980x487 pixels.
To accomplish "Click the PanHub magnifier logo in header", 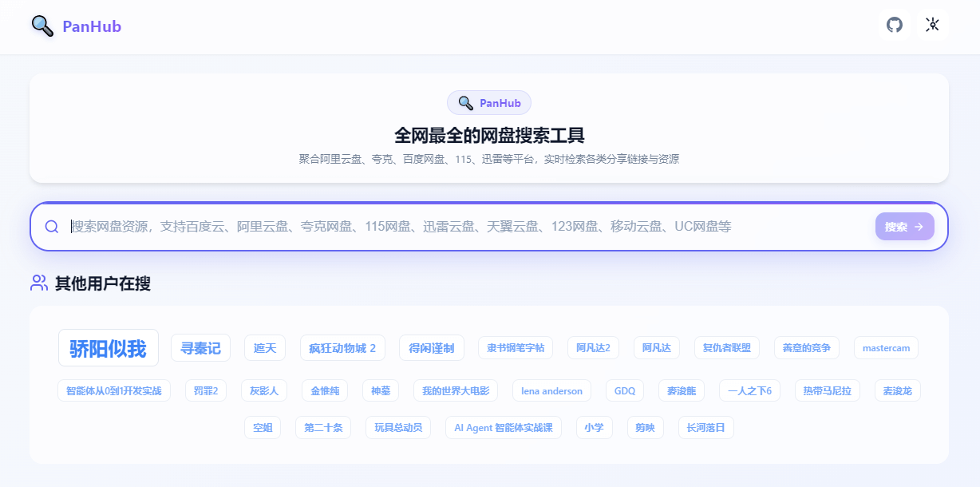I will pos(42,26).
